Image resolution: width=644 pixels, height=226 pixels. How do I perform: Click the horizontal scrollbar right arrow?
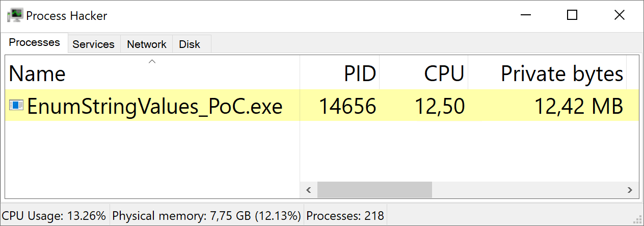pyautogui.click(x=630, y=190)
